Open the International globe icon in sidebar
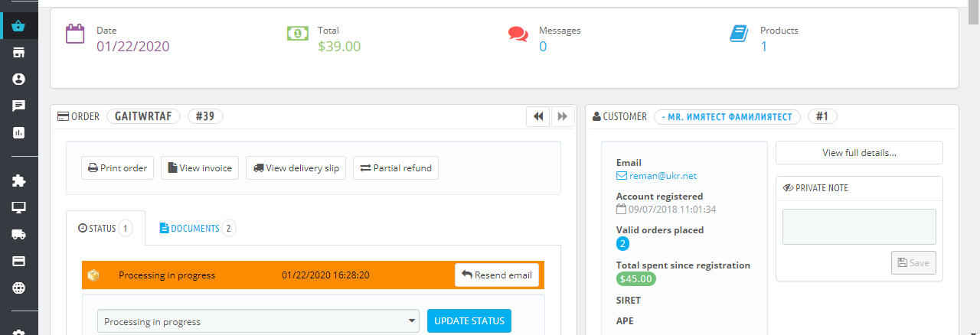The image size is (980, 335). coord(19,288)
